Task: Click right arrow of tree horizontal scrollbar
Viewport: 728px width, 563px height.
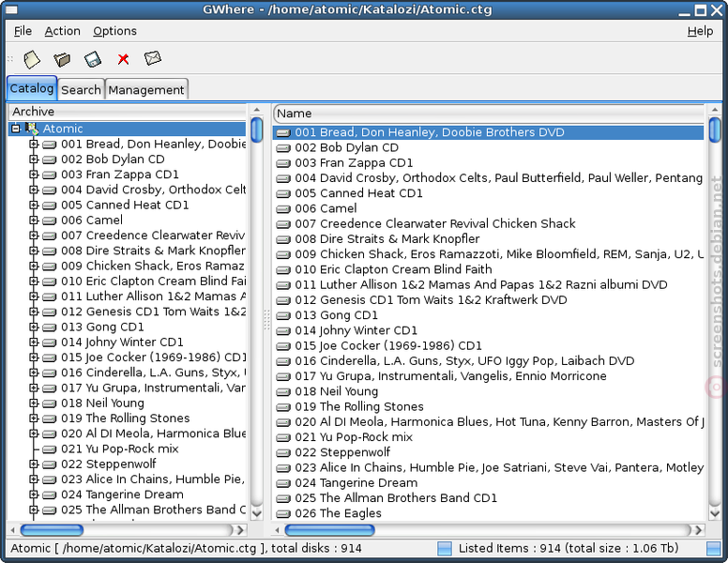Action: pos(240,530)
